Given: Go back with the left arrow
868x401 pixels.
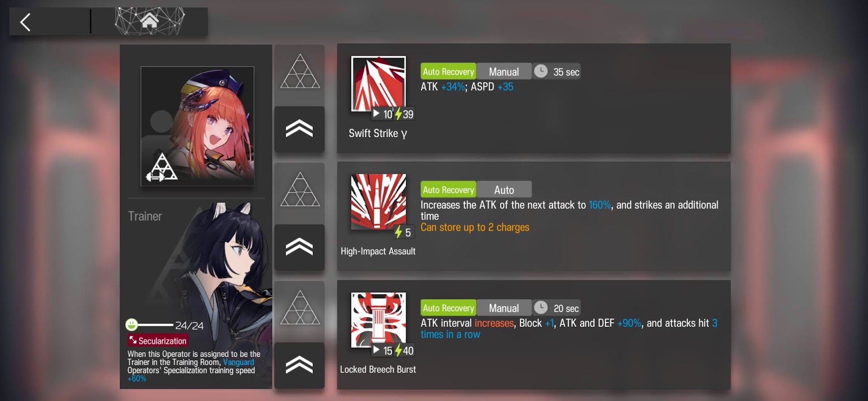Looking at the screenshot, I should (x=25, y=22).
